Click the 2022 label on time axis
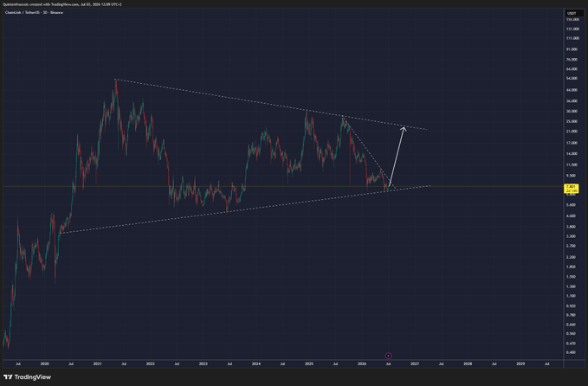The height and width of the screenshot is (386, 588). pos(151,363)
